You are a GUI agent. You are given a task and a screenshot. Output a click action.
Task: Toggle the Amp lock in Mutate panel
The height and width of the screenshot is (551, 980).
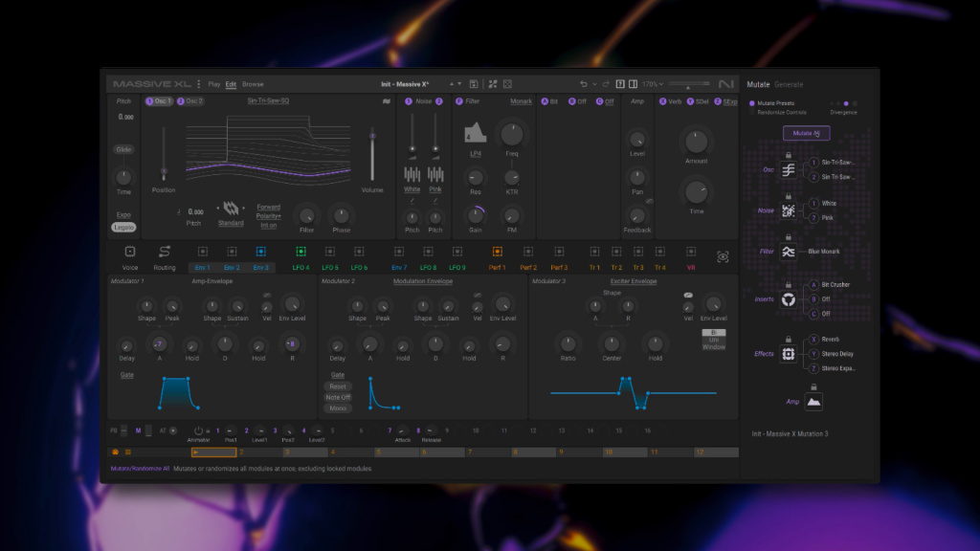coord(813,386)
